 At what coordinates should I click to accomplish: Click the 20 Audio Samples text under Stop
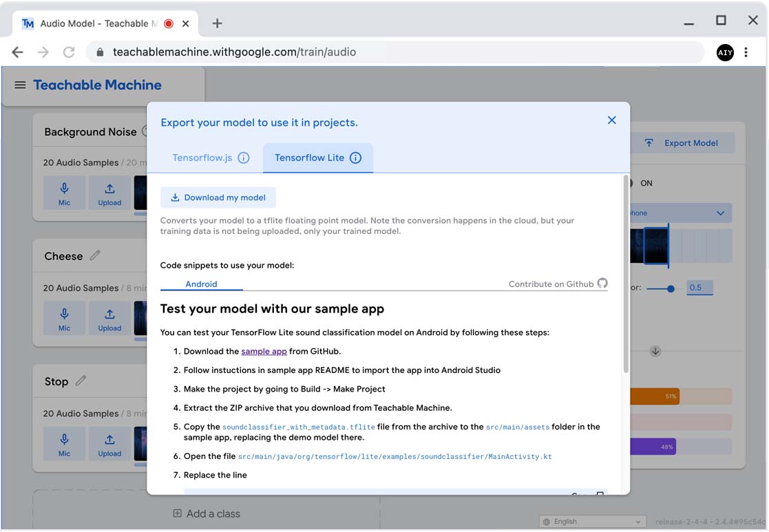(81, 414)
